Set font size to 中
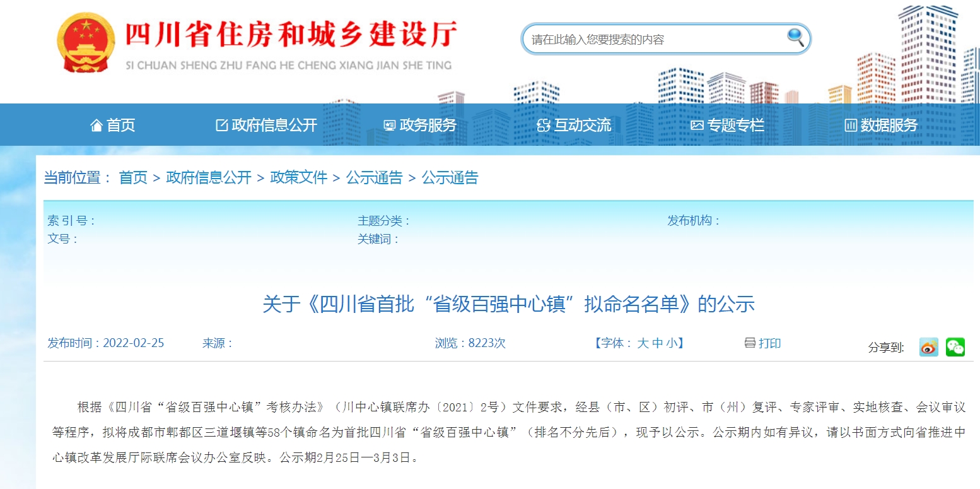Screen dimensions: 980x489 [x=657, y=343]
